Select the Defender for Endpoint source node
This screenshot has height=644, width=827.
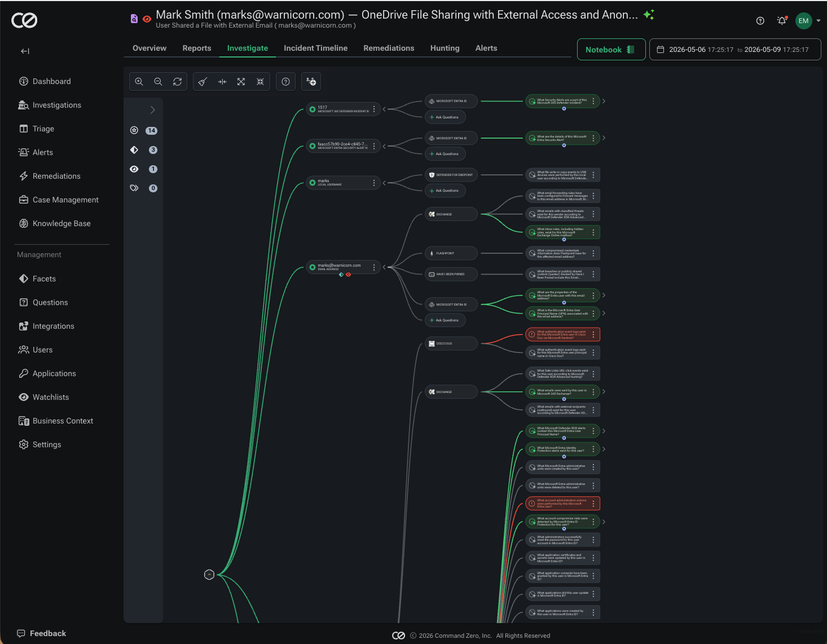(451, 175)
